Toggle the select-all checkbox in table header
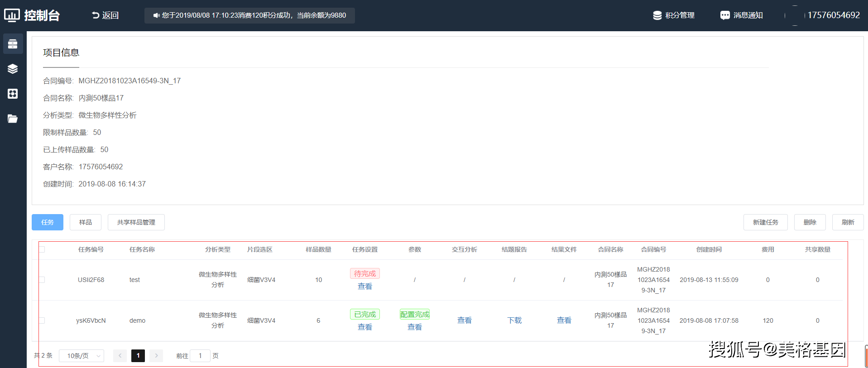 click(42, 249)
